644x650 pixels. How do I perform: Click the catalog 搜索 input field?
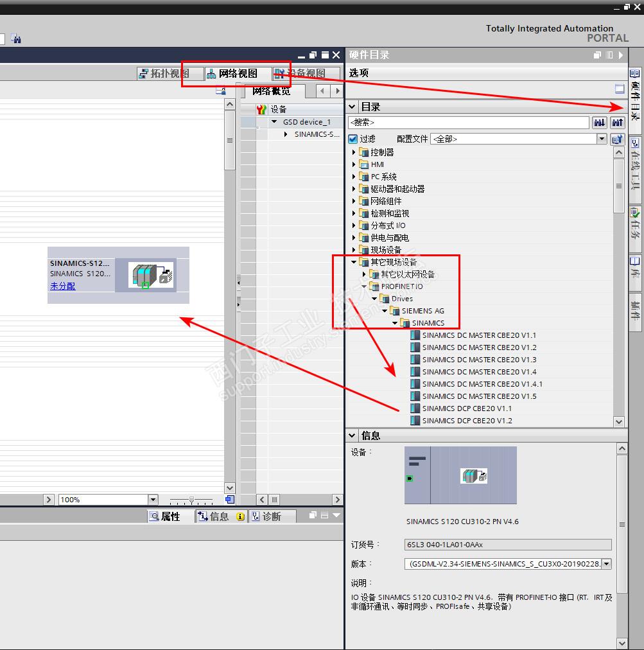pos(468,122)
